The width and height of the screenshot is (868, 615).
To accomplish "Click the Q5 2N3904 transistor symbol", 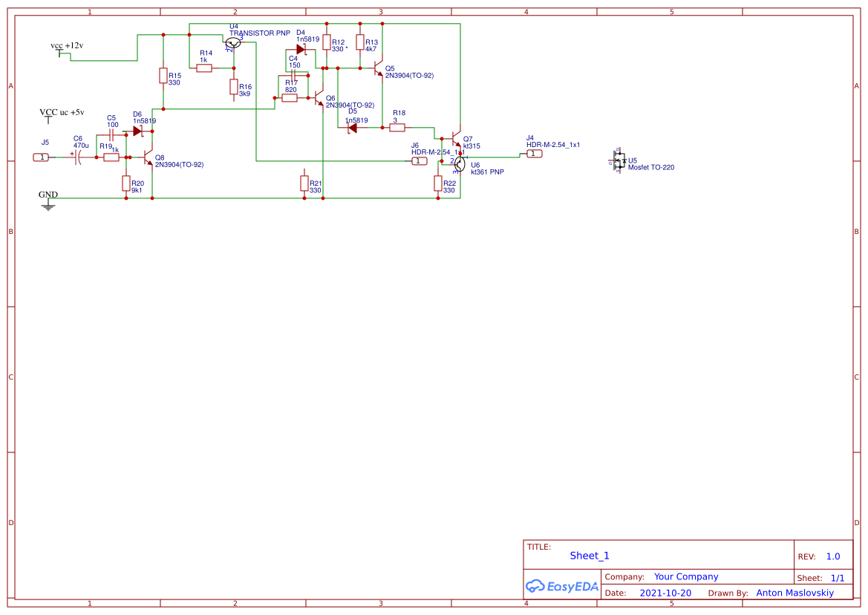I will [x=377, y=69].
